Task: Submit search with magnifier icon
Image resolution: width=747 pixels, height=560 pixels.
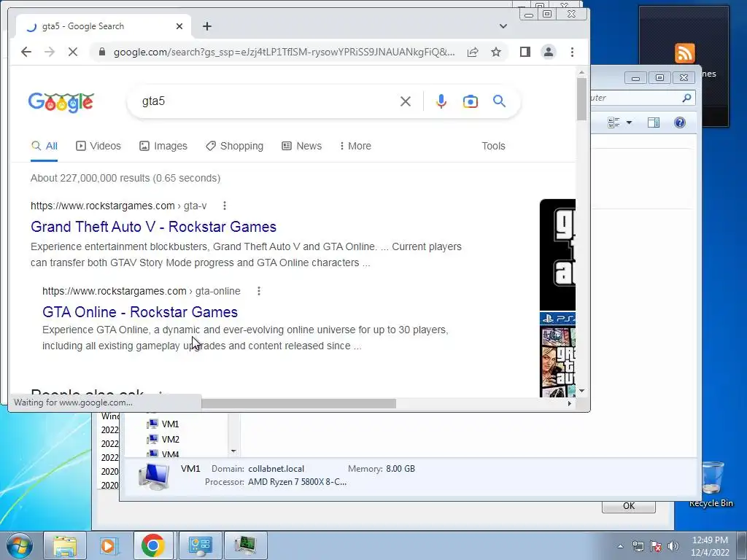Action: tap(499, 101)
